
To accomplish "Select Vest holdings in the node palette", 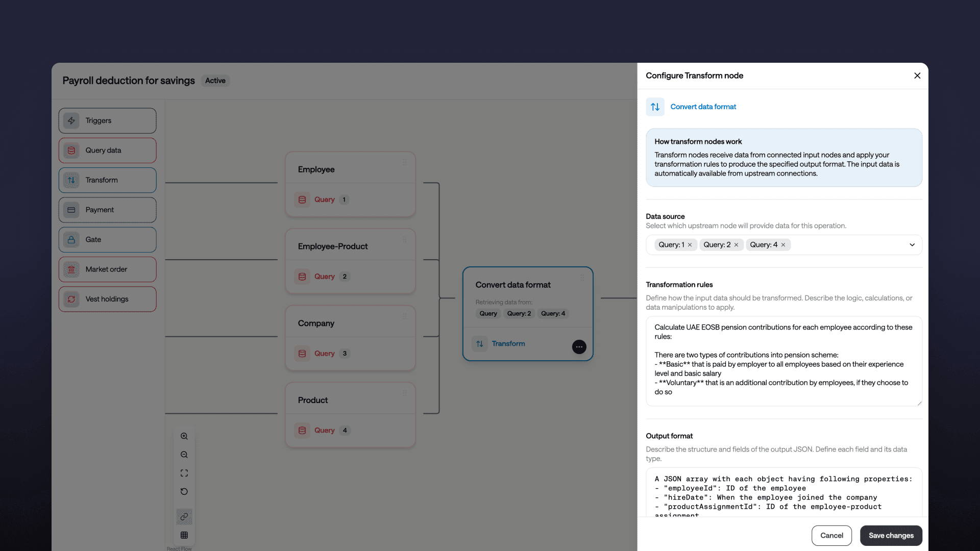I will click(107, 299).
